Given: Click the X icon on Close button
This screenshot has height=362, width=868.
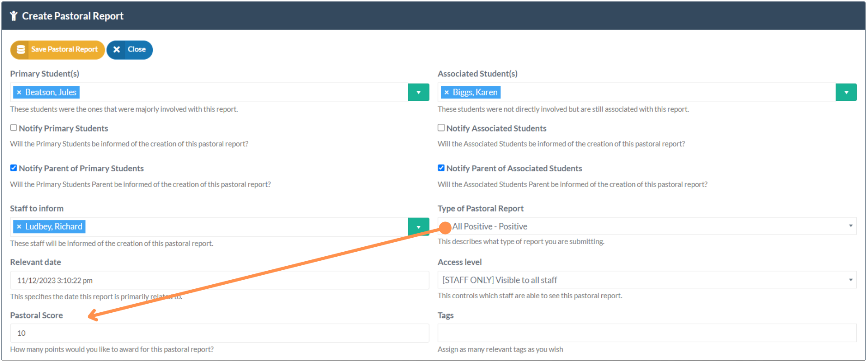Looking at the screenshot, I should point(117,50).
